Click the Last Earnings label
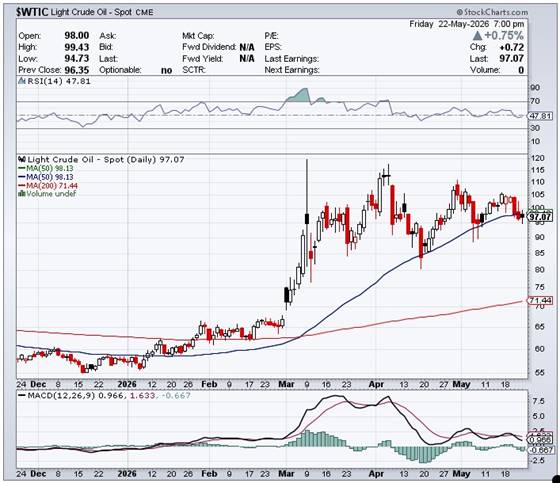Screen dimensions: 560x483 pos(291,58)
